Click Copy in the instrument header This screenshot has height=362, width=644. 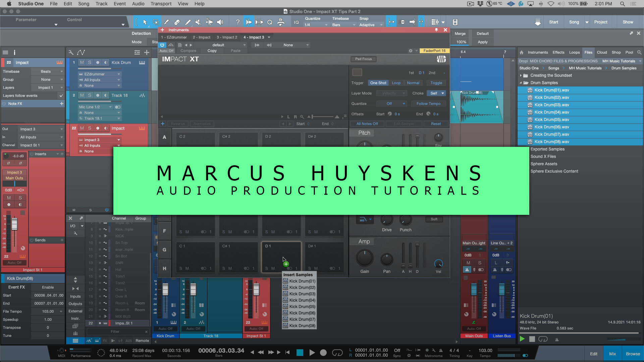click(x=212, y=51)
